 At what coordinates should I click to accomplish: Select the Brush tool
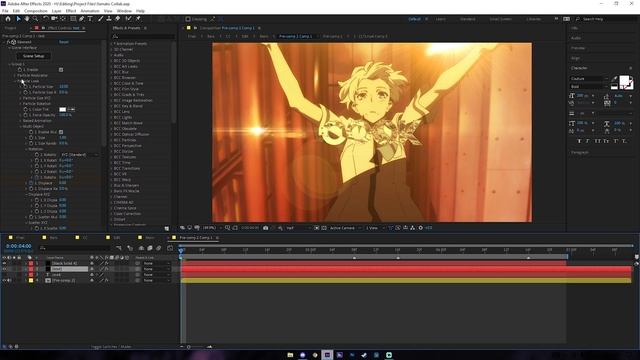(100, 19)
